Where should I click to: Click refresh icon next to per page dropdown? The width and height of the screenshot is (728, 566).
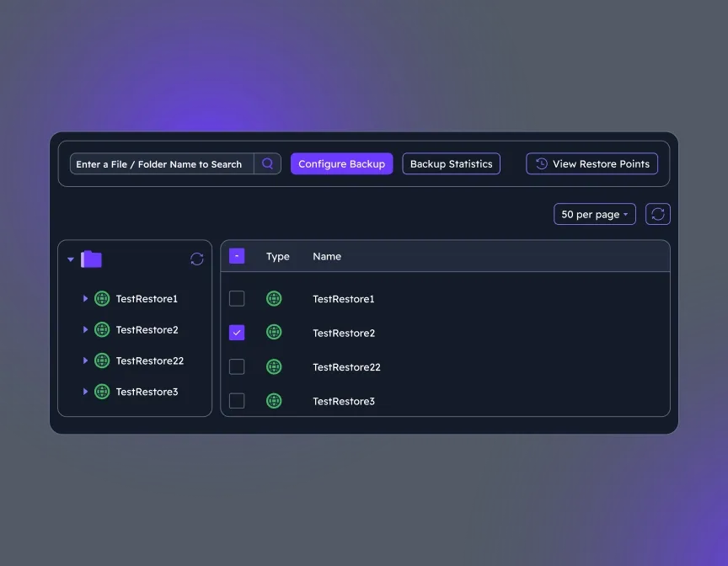tap(658, 214)
